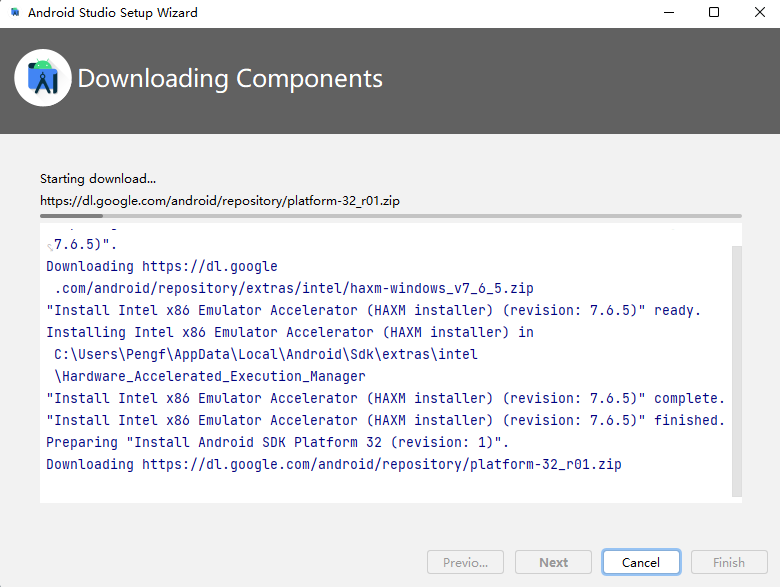Click the Finish button
The height and width of the screenshot is (587, 780).
click(x=728, y=562)
